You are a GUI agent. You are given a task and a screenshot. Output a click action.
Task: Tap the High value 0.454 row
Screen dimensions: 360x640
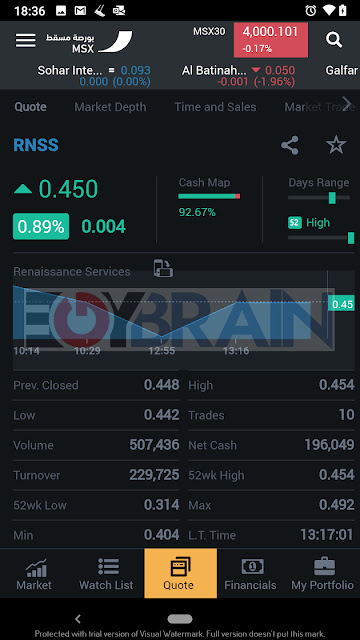point(271,385)
